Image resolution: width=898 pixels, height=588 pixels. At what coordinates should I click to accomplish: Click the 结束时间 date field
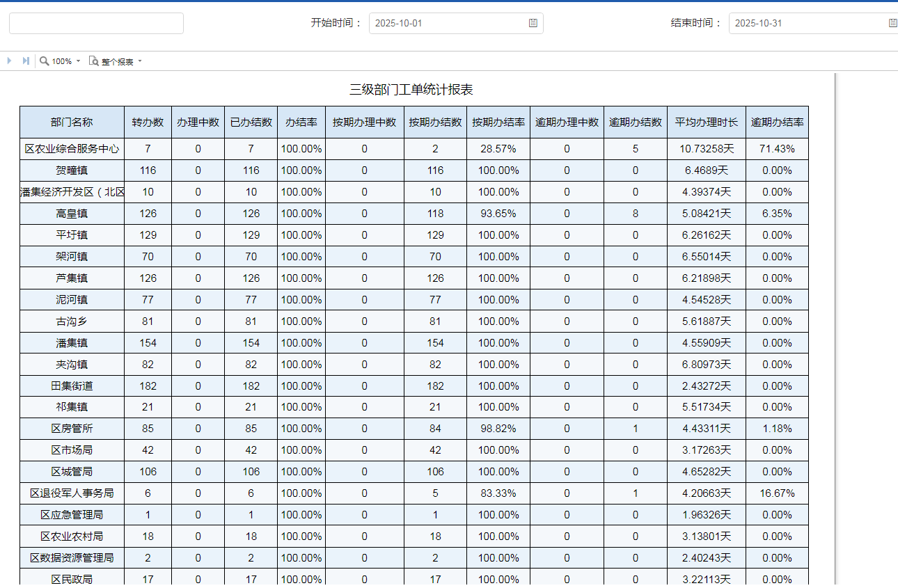808,23
